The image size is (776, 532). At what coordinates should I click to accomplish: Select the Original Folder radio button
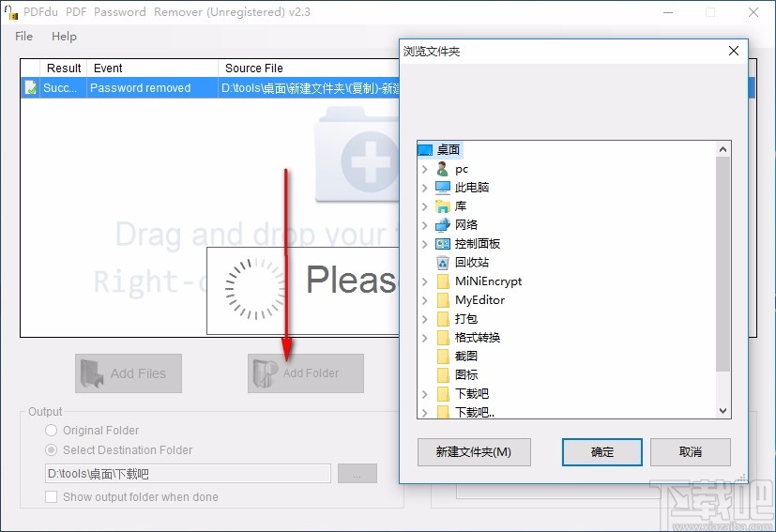pos(51,430)
